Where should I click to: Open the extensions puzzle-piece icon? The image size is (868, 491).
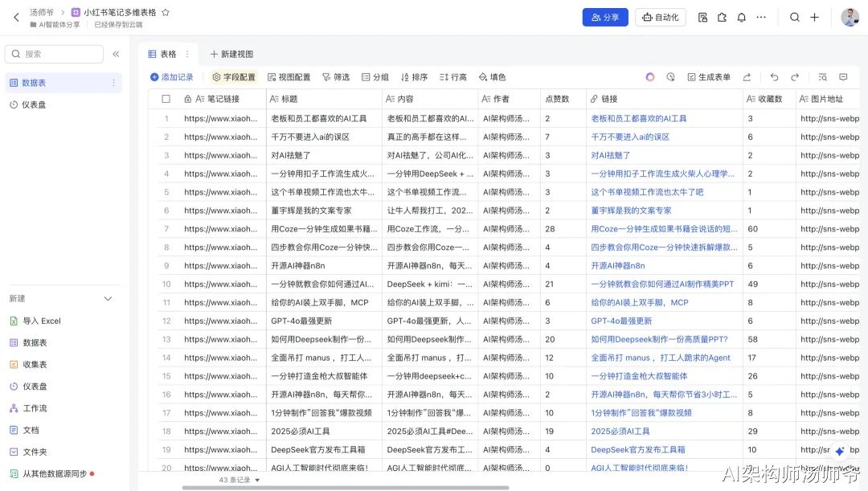click(722, 17)
